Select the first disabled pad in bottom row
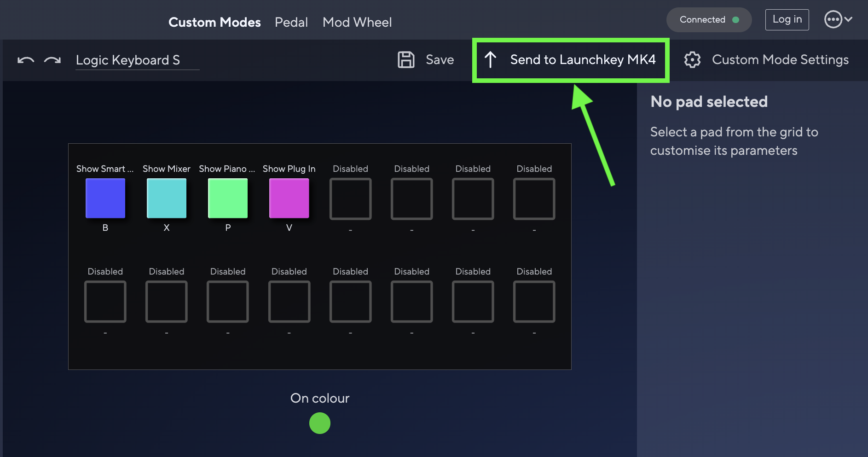This screenshot has height=457, width=868. point(105,301)
